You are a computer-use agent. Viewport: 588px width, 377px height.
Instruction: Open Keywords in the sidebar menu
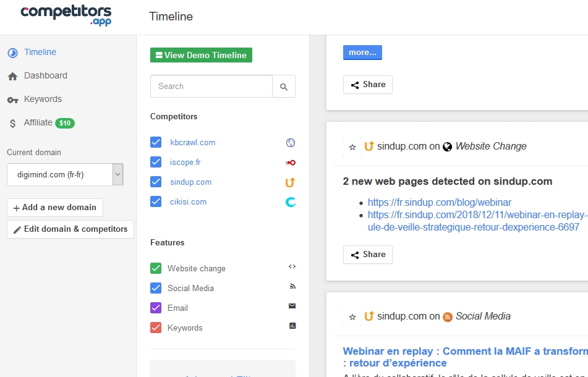(43, 100)
